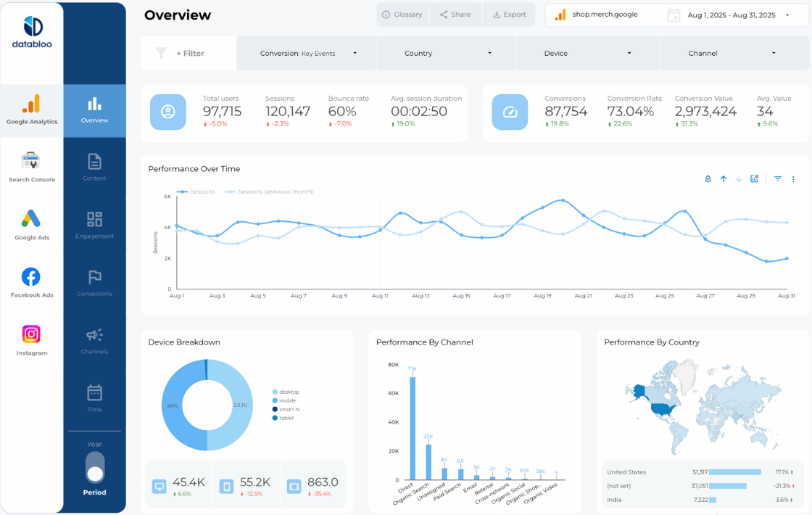812x515 pixels.
Task: Click the alert bell icon on the chart
Action: click(708, 178)
